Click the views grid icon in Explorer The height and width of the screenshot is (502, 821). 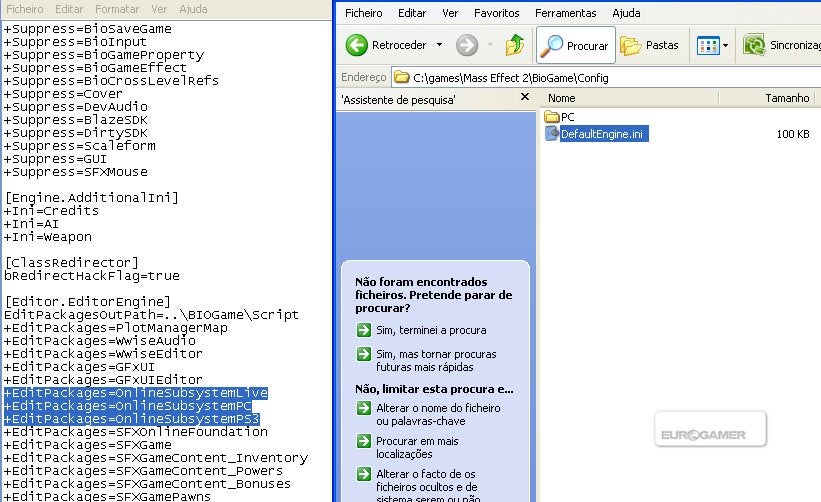(x=708, y=46)
